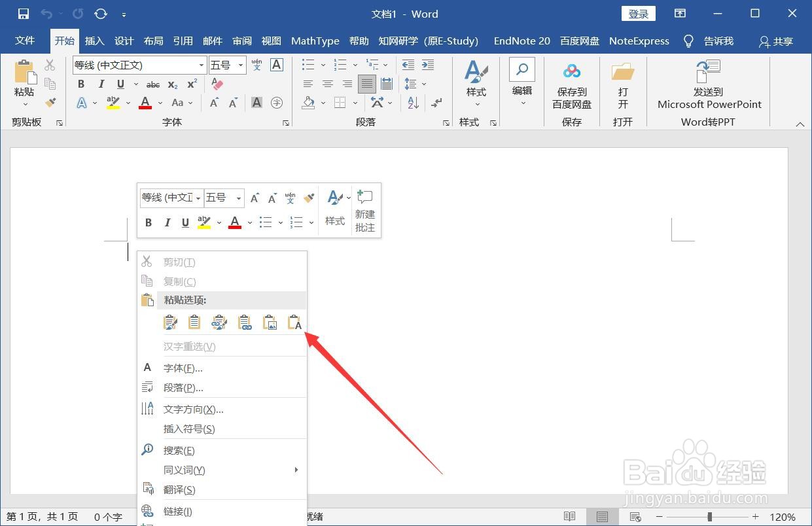Save document from quick access toolbar
The height and width of the screenshot is (526, 812).
24,14
